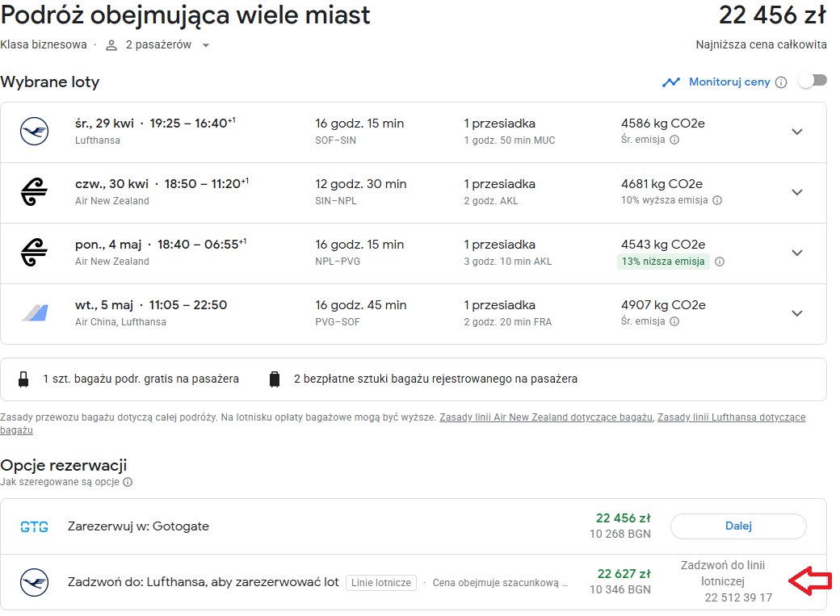Click the Monitoruj ceny graph icon
This screenshot has height=616, width=840.
click(670, 82)
